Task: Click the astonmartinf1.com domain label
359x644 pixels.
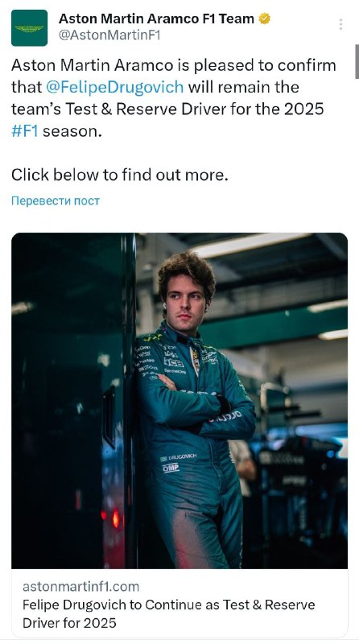Action: pyautogui.click(x=81, y=587)
